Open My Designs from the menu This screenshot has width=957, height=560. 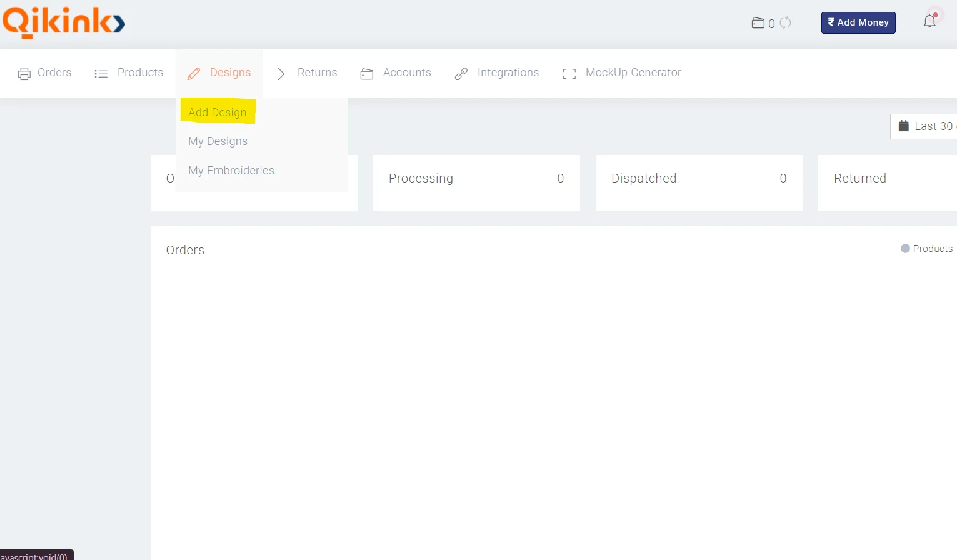(218, 141)
